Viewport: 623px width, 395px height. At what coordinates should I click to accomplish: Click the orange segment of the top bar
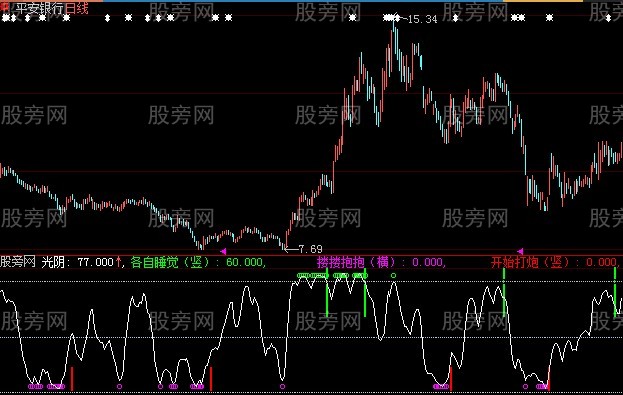(x=543, y=1)
